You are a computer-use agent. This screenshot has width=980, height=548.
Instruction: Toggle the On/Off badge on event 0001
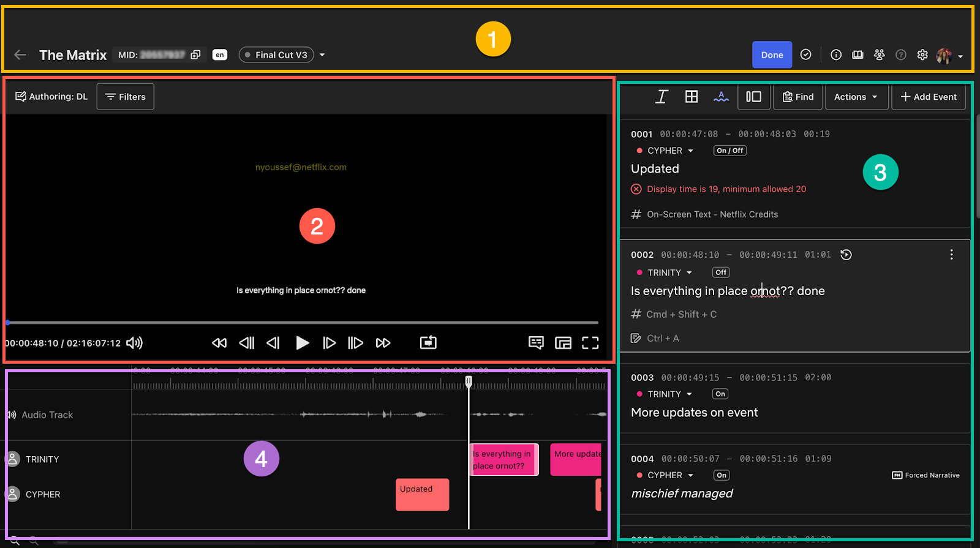point(729,151)
